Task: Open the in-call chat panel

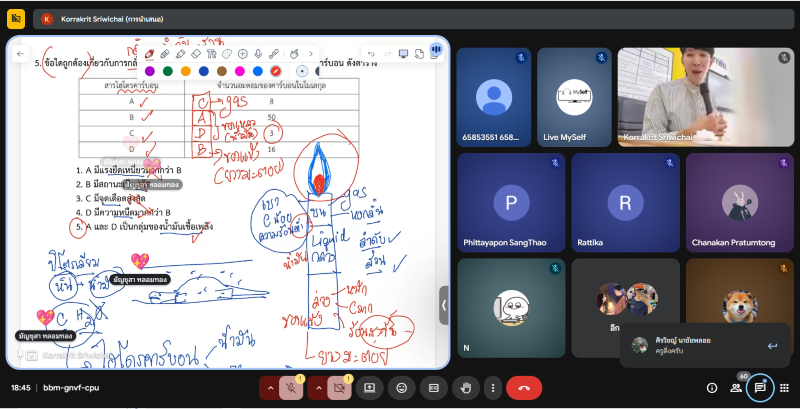Action: [760, 387]
